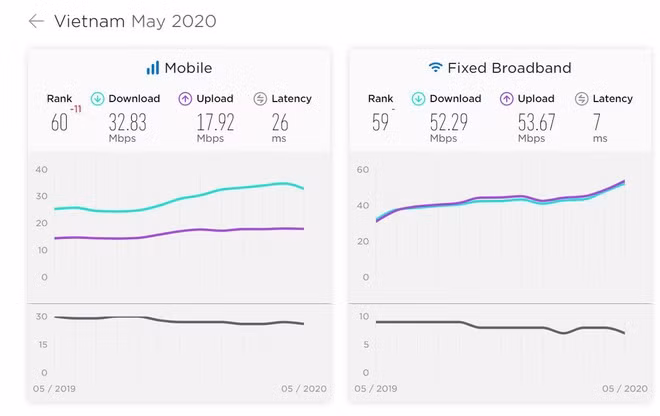Click the Fixed Broadband Latency icon
This screenshot has width=660, height=416.
[581, 99]
